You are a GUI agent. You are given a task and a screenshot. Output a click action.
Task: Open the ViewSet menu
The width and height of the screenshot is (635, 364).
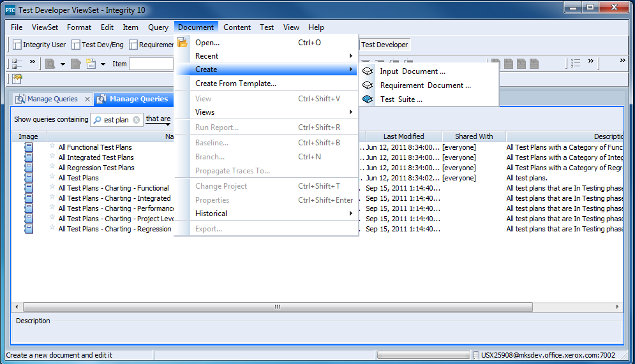45,27
